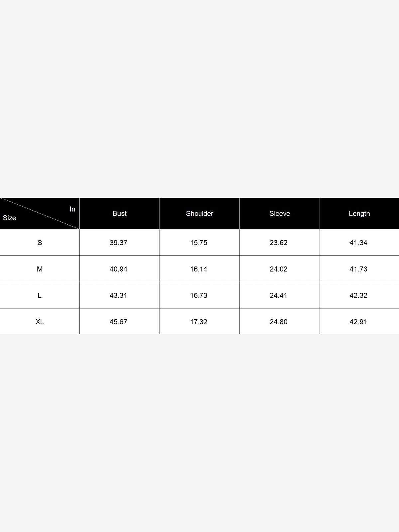Click sleeve value 23.62
This screenshot has height=532, width=399.
click(x=279, y=243)
